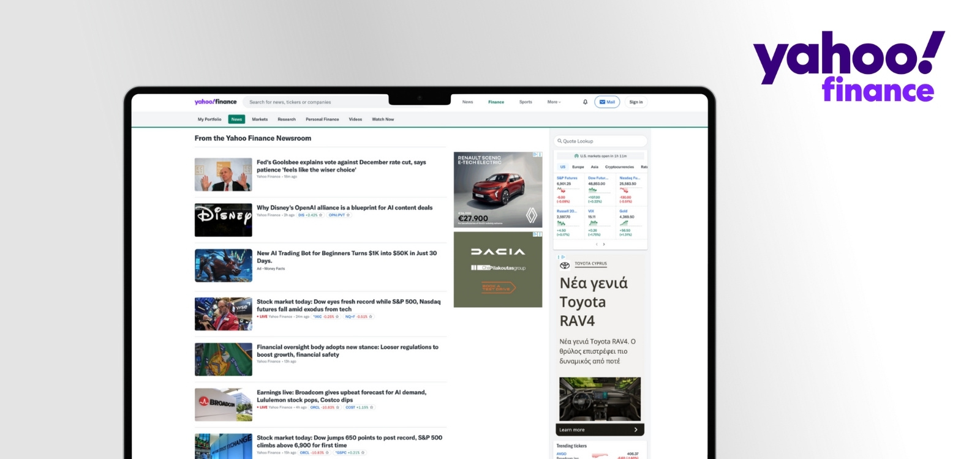Expand the Toyota ad Learn more arrow
The width and height of the screenshot is (980, 459).
point(636,430)
